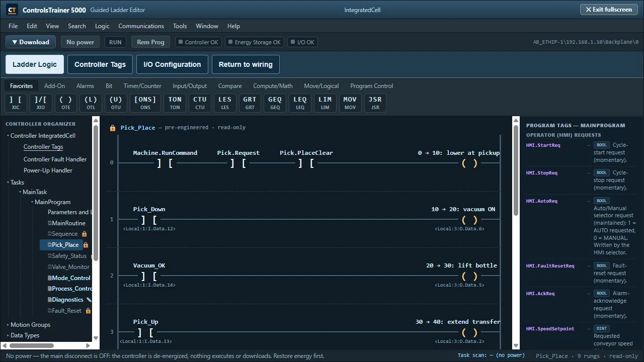This screenshot has height=362, width=644.
Task: Insert a MOV move instruction
Action: (x=350, y=103)
